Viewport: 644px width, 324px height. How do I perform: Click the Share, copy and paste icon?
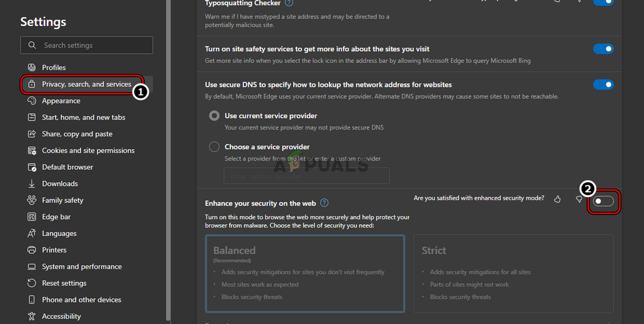click(32, 133)
